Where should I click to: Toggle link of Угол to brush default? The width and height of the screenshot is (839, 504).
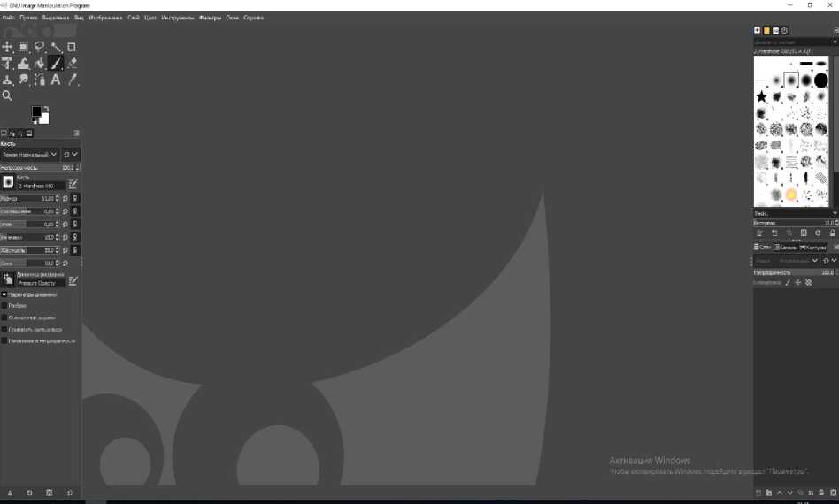[x=75, y=224]
